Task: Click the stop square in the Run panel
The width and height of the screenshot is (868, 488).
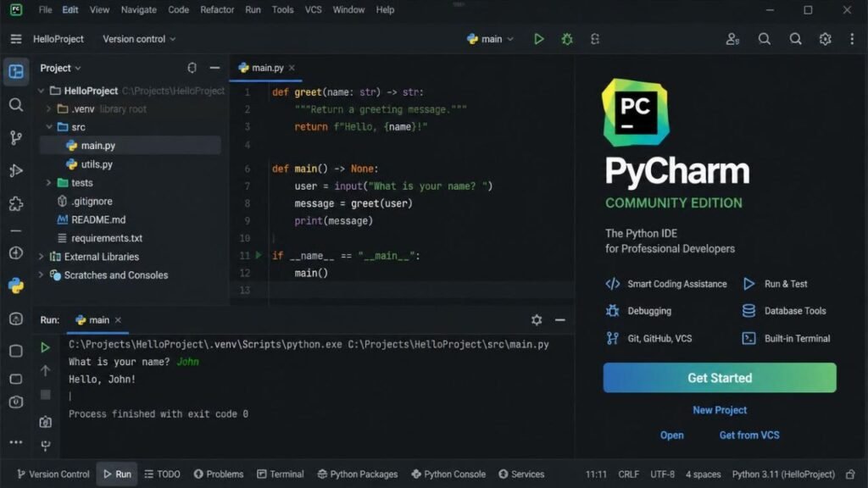Action: point(46,395)
